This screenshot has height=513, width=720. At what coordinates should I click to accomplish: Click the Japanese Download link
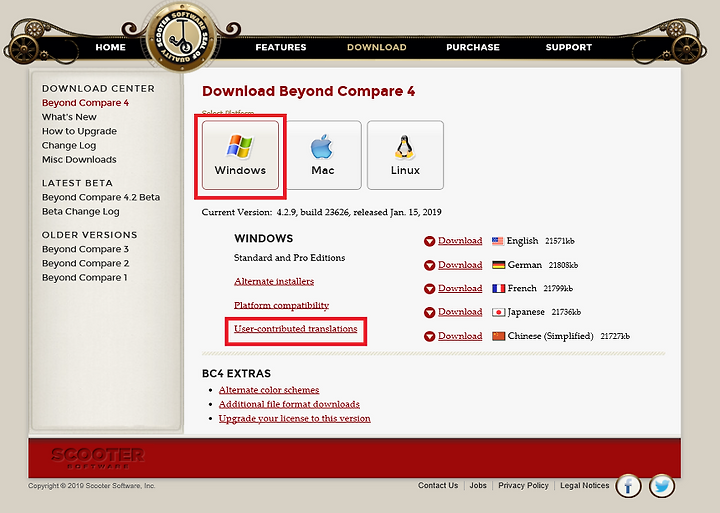460,312
